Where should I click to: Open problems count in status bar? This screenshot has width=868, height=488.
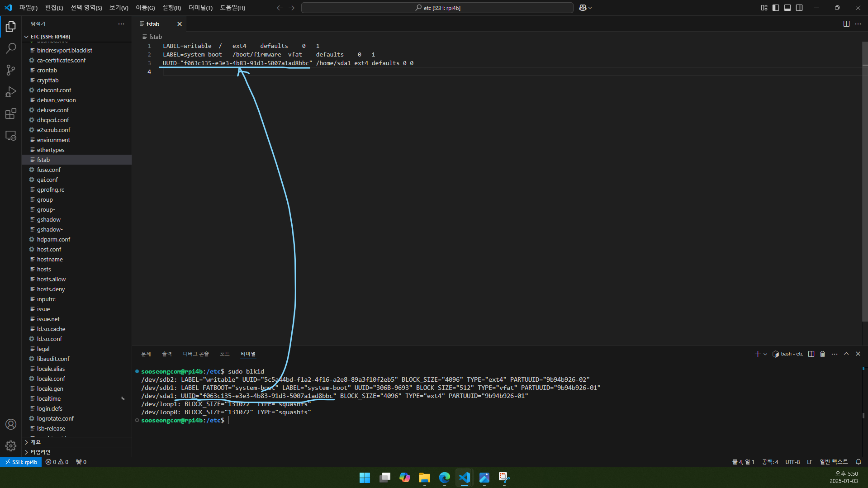(x=57, y=462)
